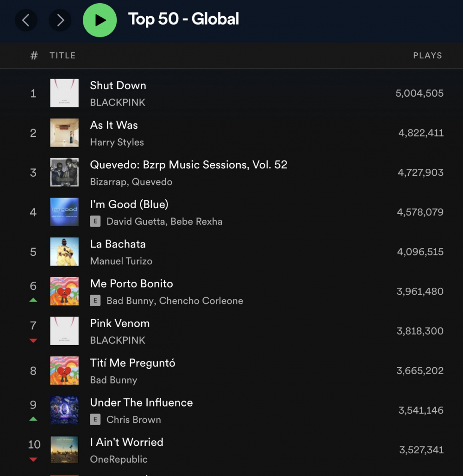This screenshot has height=476, width=463.
Task: Open the I'm Good (Blue) cover art
Action: (64, 212)
